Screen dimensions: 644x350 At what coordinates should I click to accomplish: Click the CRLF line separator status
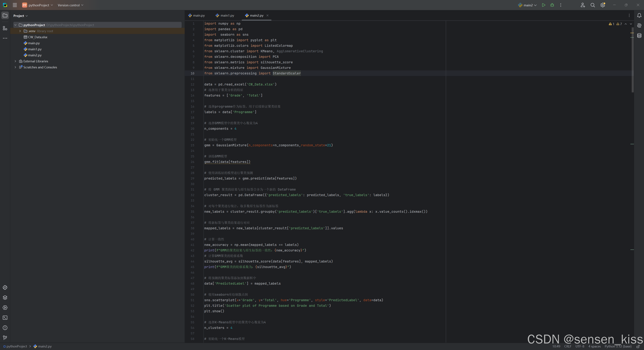[568, 346]
